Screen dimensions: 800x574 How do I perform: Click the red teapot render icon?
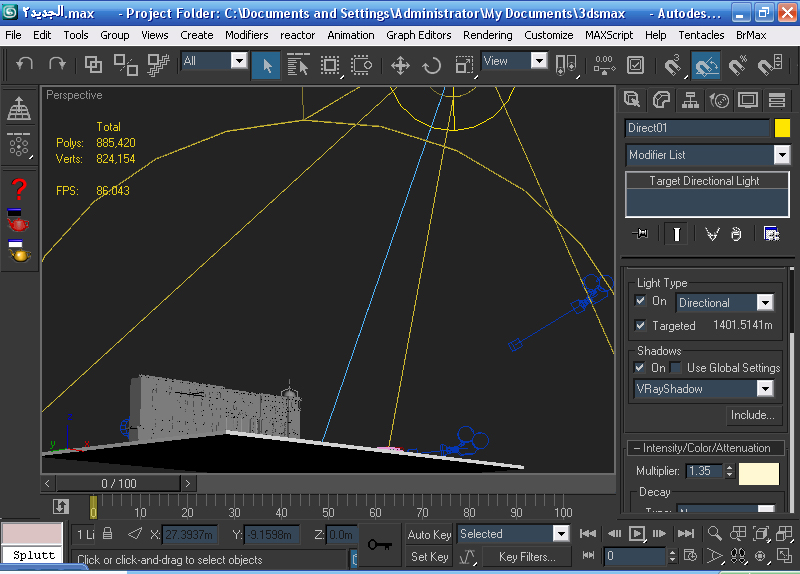pyautogui.click(x=18, y=220)
